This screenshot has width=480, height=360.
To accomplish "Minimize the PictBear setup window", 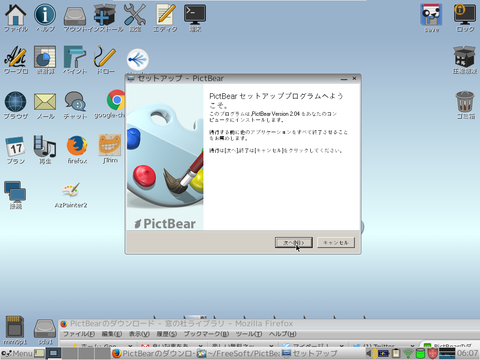I will 344,79.
